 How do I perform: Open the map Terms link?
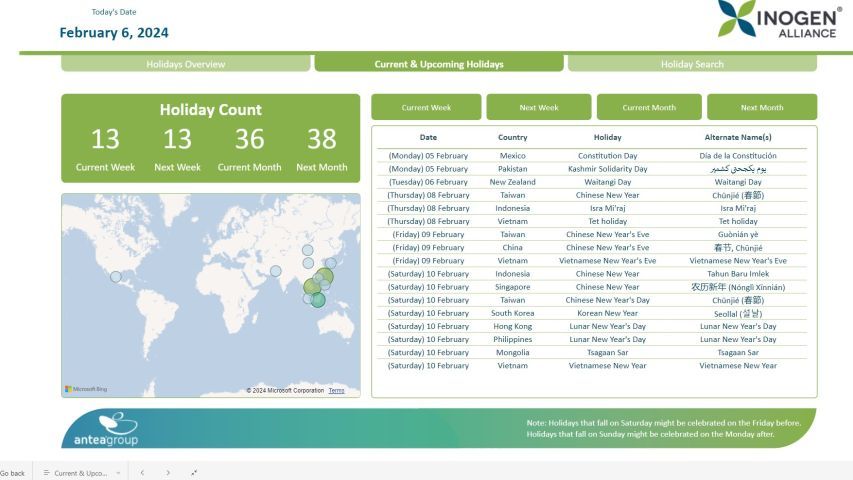(x=336, y=390)
